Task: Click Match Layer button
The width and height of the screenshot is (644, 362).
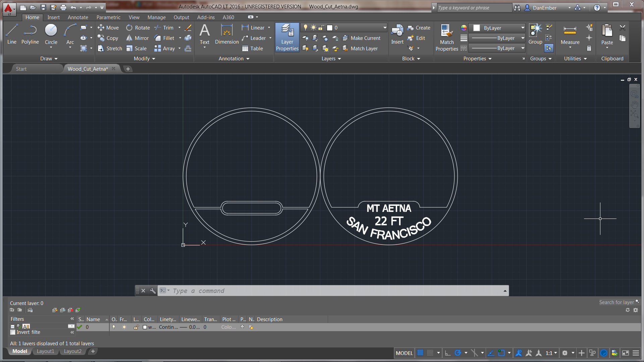Action: 360,49
